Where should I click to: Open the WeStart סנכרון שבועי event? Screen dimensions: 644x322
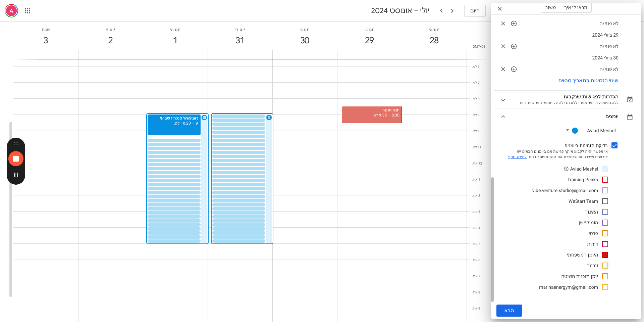tap(174, 125)
